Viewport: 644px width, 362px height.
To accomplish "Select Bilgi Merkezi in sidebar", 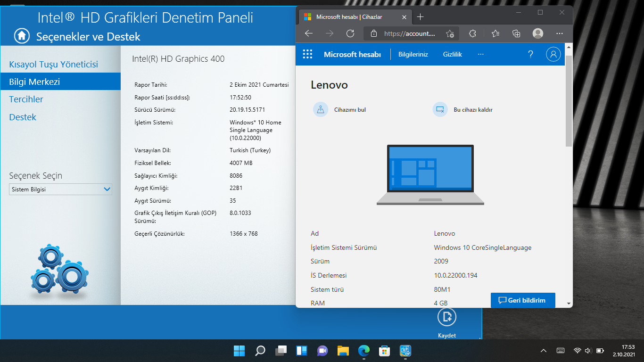I will (x=60, y=82).
